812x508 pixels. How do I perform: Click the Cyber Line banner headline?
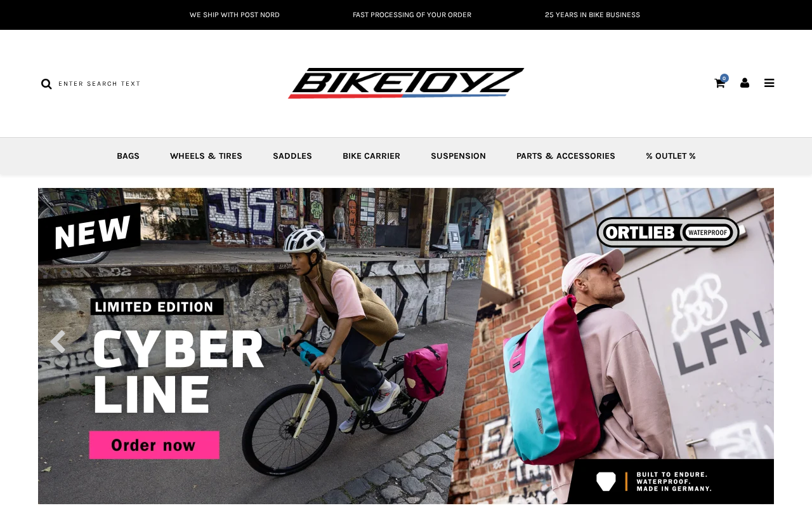pyautogui.click(x=178, y=371)
